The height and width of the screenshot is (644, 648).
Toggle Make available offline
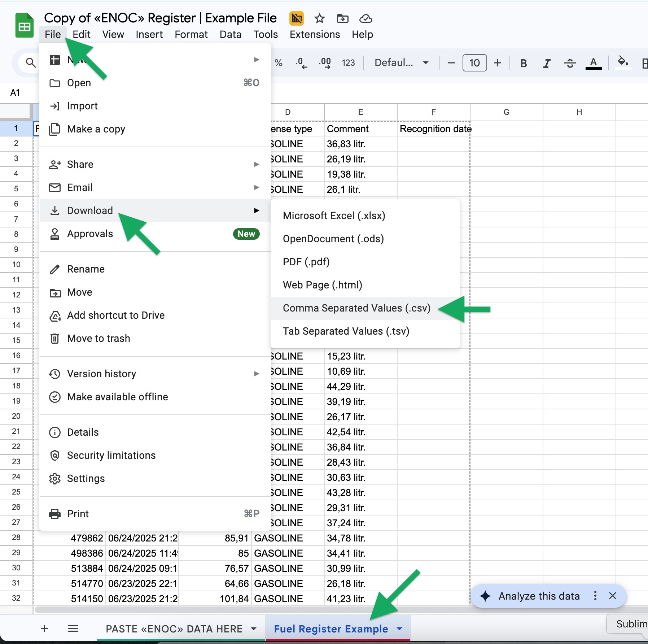(x=155, y=397)
